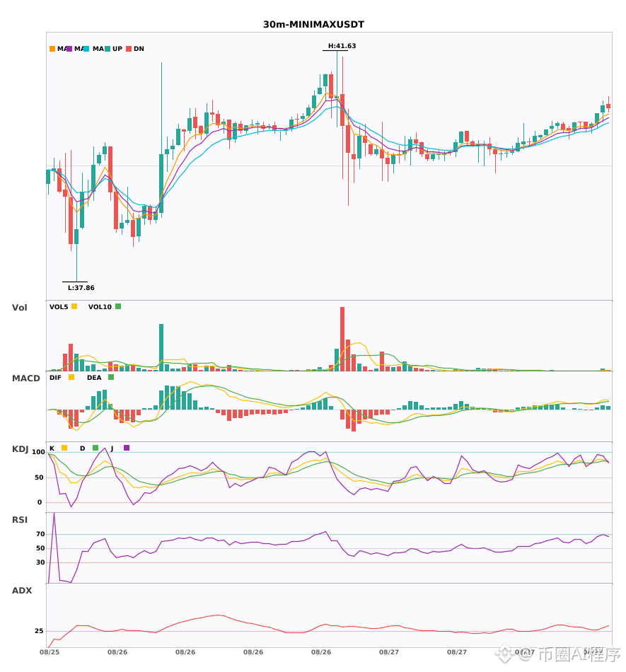Click the MACD panel label
This screenshot has height=672, width=626.
[26, 378]
